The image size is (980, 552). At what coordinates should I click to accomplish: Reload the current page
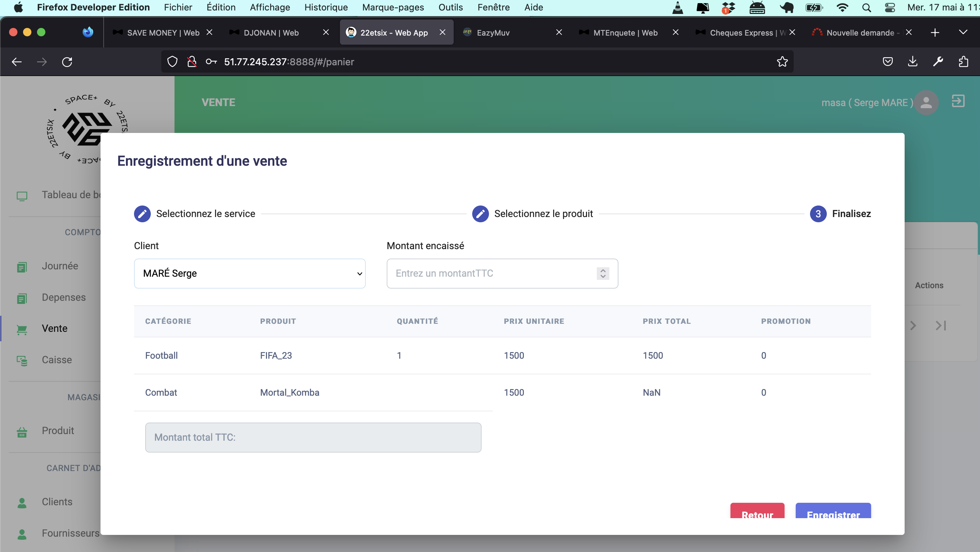pos(67,62)
